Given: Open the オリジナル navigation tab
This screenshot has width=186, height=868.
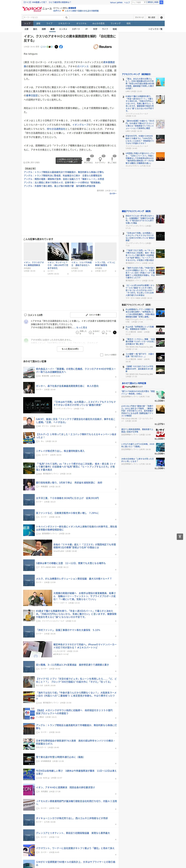Looking at the screenshot, I should 81,24.
